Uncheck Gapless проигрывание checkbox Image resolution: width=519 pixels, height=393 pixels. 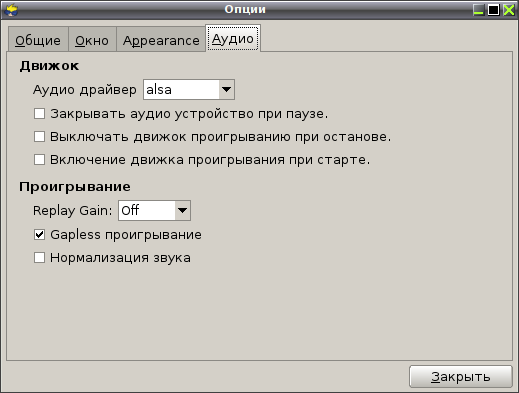coord(39,235)
